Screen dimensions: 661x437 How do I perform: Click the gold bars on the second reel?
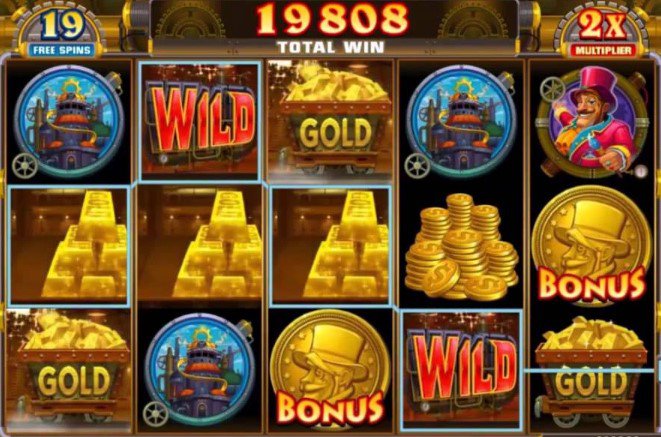click(199, 246)
